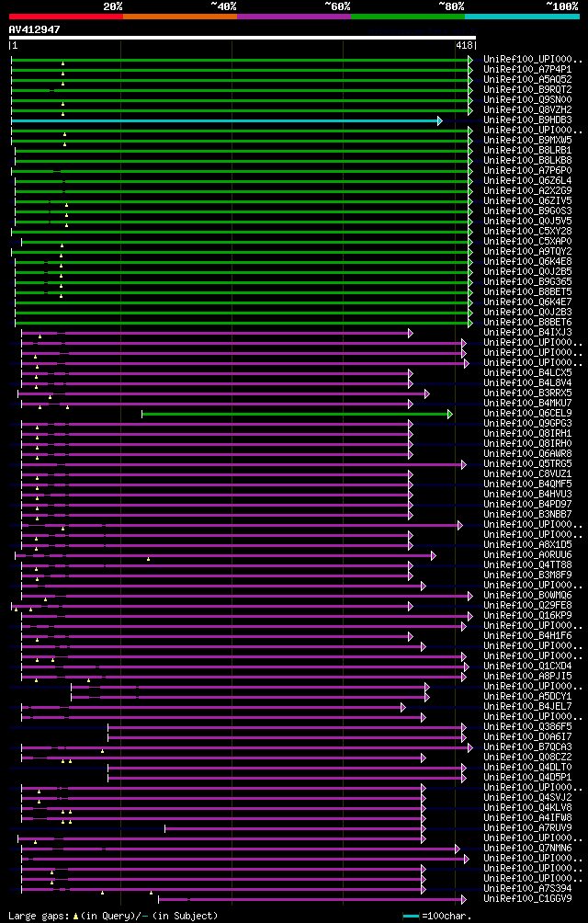This screenshot has height=923, width=588.
Task: Click the UniRef100_B9G365 label
Action: (x=527, y=282)
